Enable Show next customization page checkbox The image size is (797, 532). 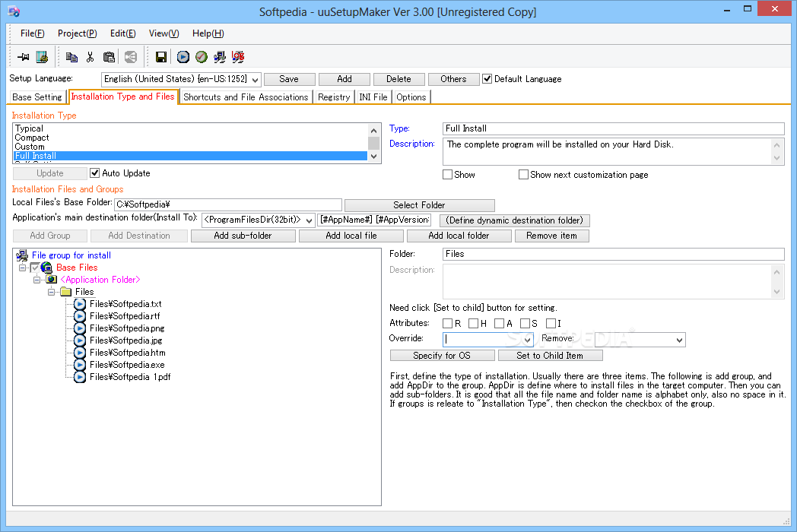pos(523,174)
